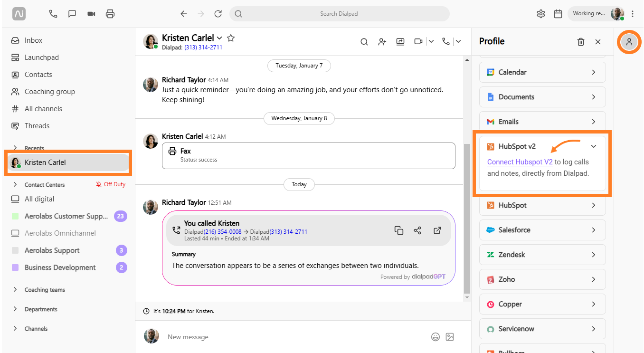Expand the Documents integration
This screenshot has height=353, width=644.
542,97
